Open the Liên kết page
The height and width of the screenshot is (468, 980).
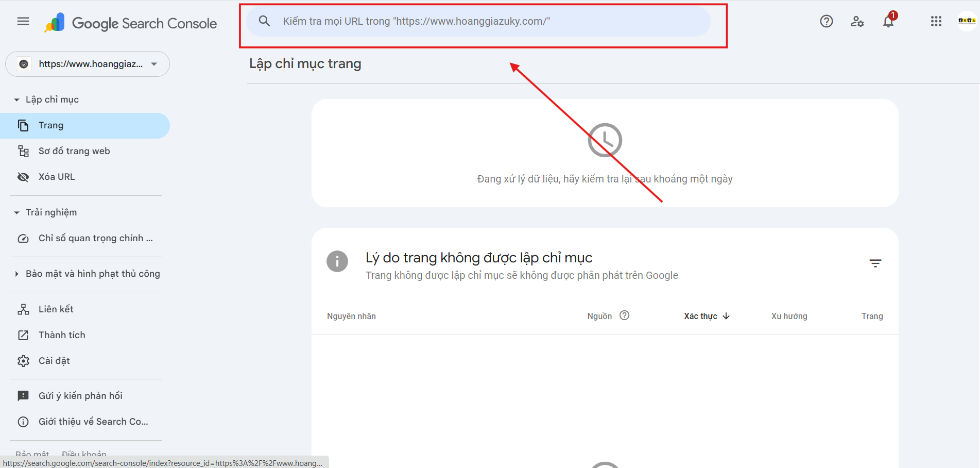click(56, 309)
